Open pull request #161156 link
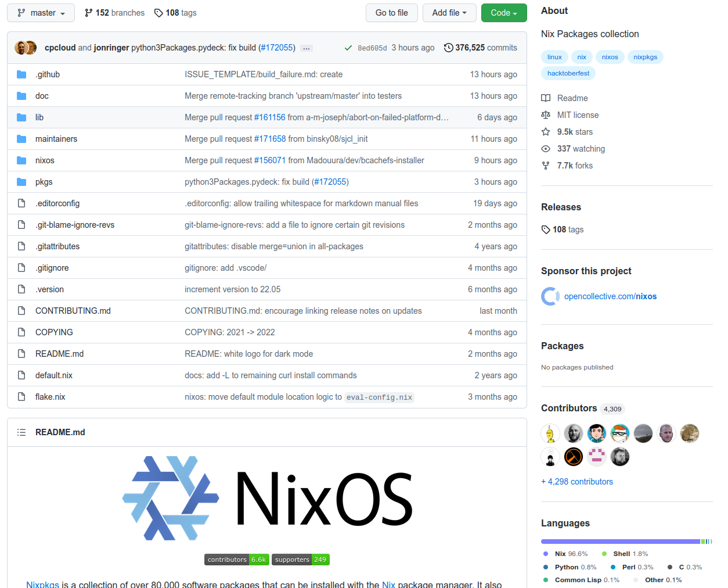 pos(270,117)
